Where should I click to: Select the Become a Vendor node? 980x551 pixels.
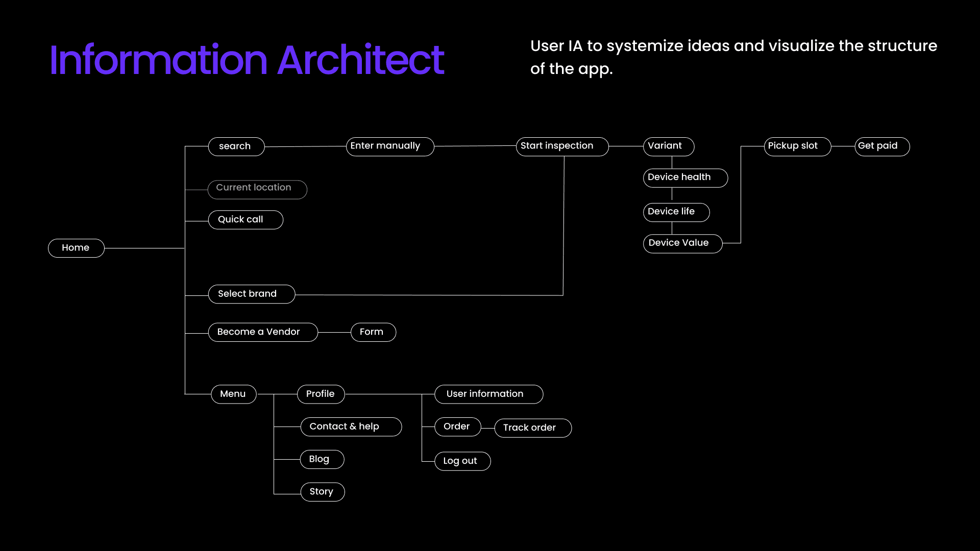pos(262,332)
